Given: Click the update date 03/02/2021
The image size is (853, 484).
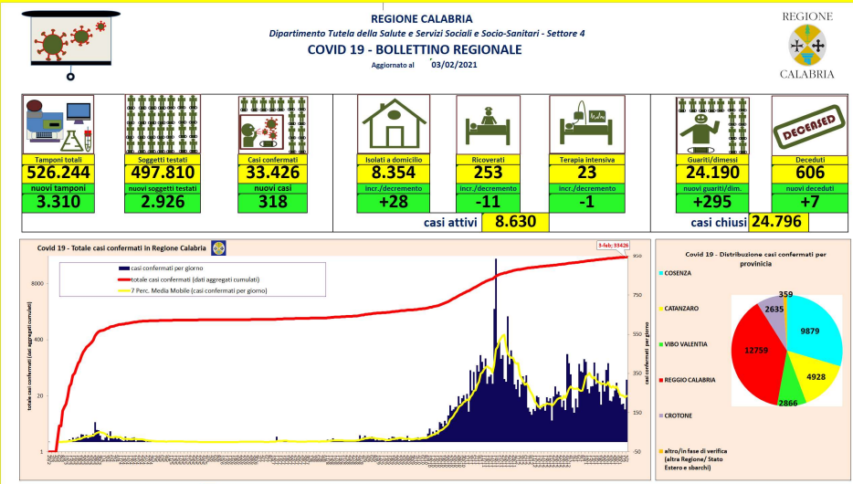Looking at the screenshot, I should pyautogui.click(x=455, y=64).
